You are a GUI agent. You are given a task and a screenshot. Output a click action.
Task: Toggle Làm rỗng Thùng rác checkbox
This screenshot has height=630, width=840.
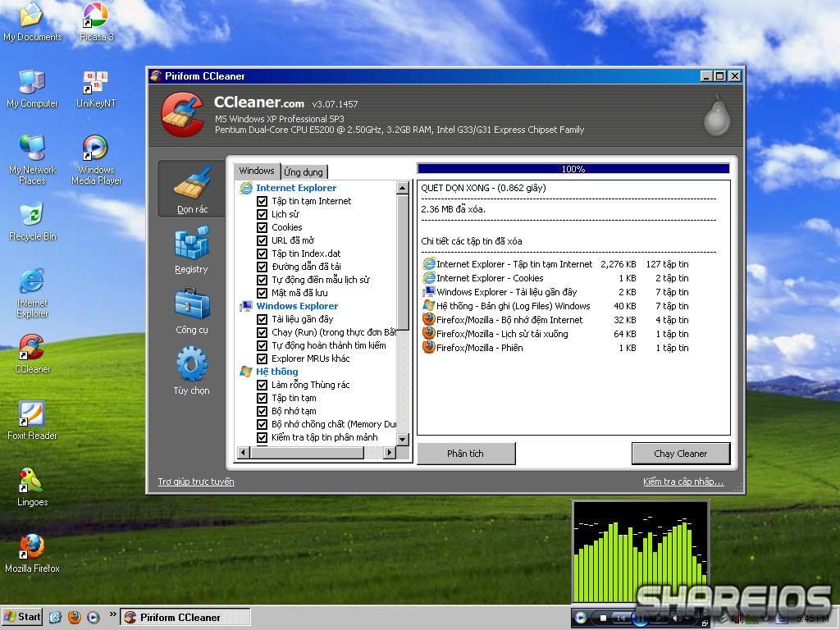click(262, 386)
